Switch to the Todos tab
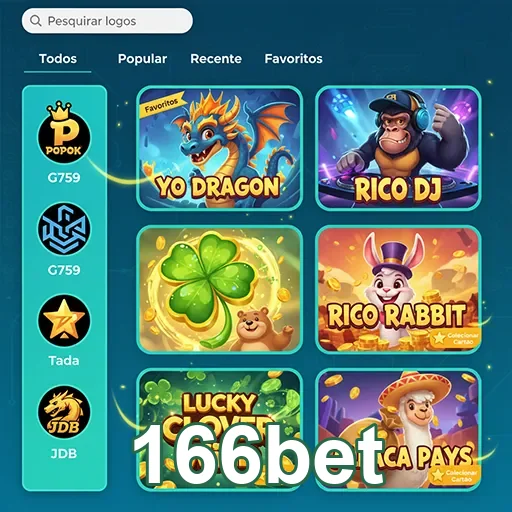512x512 pixels. pos(58,59)
